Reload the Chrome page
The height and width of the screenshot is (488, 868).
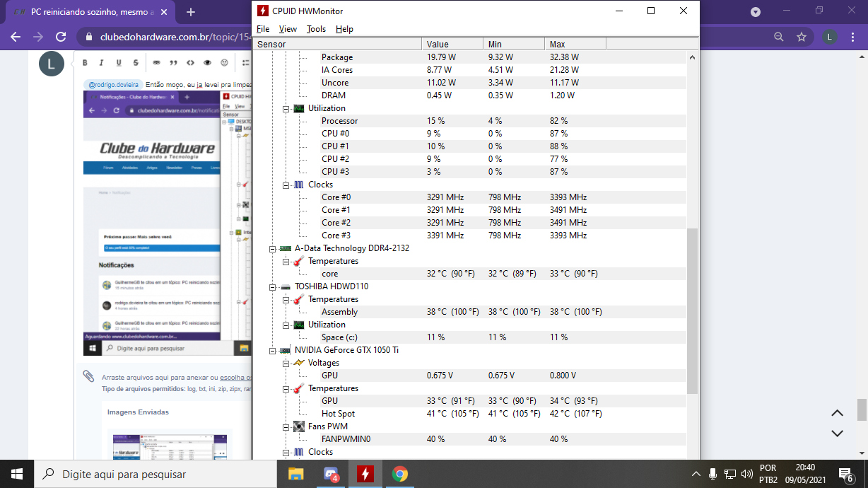pos(61,37)
